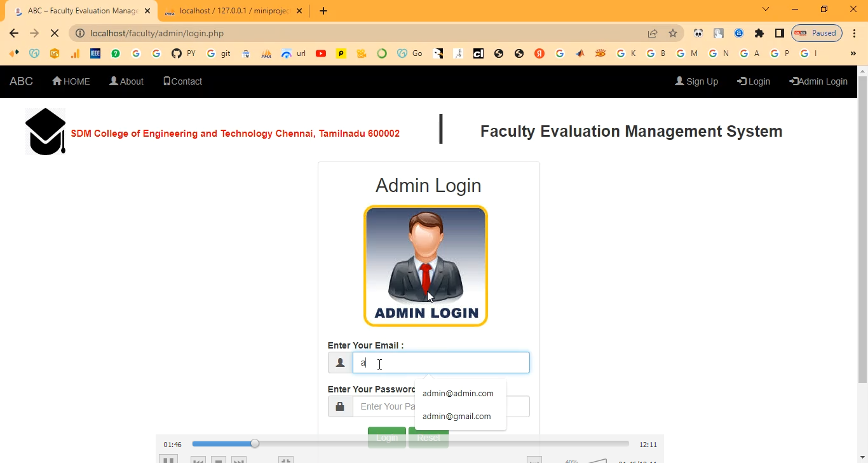Click the padlock icon beside password field

340,406
